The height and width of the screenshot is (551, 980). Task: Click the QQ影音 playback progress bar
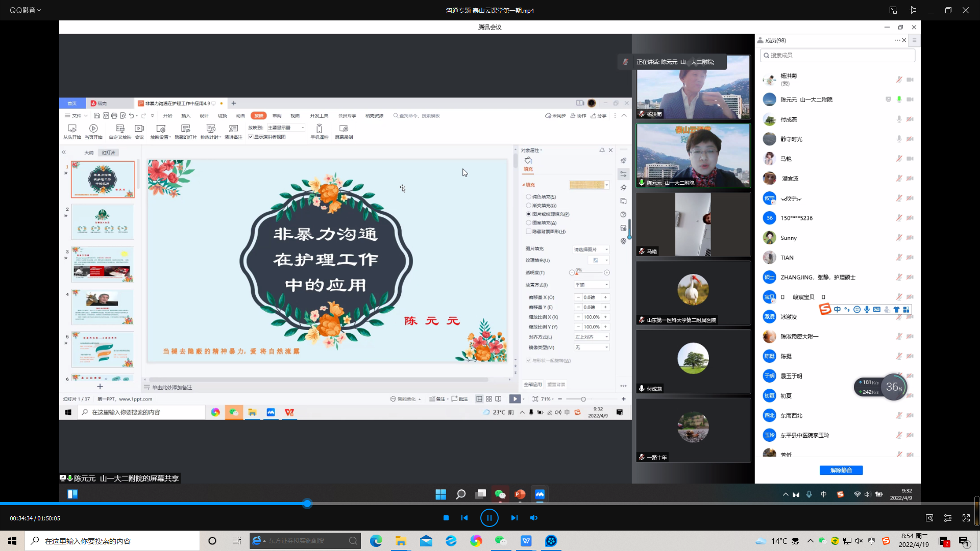(490, 504)
